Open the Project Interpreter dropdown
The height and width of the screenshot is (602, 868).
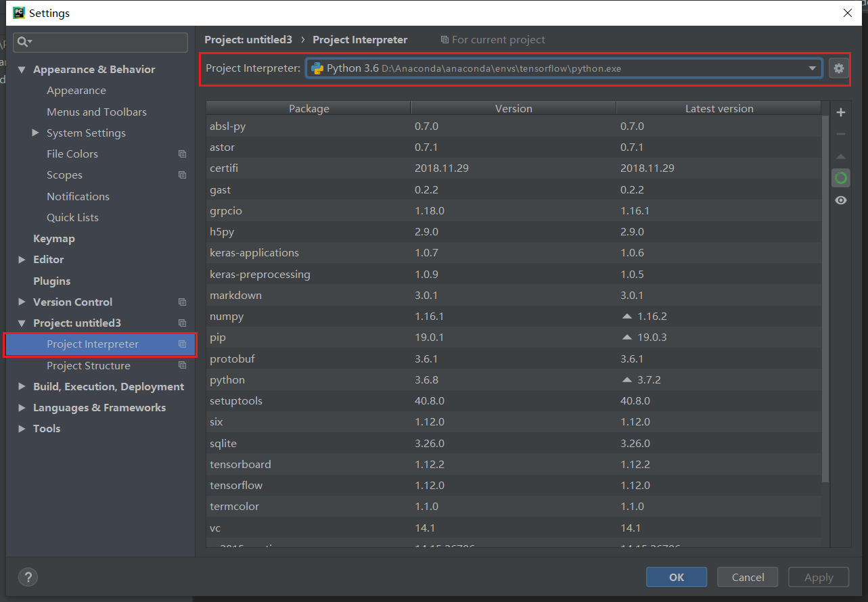pos(811,68)
